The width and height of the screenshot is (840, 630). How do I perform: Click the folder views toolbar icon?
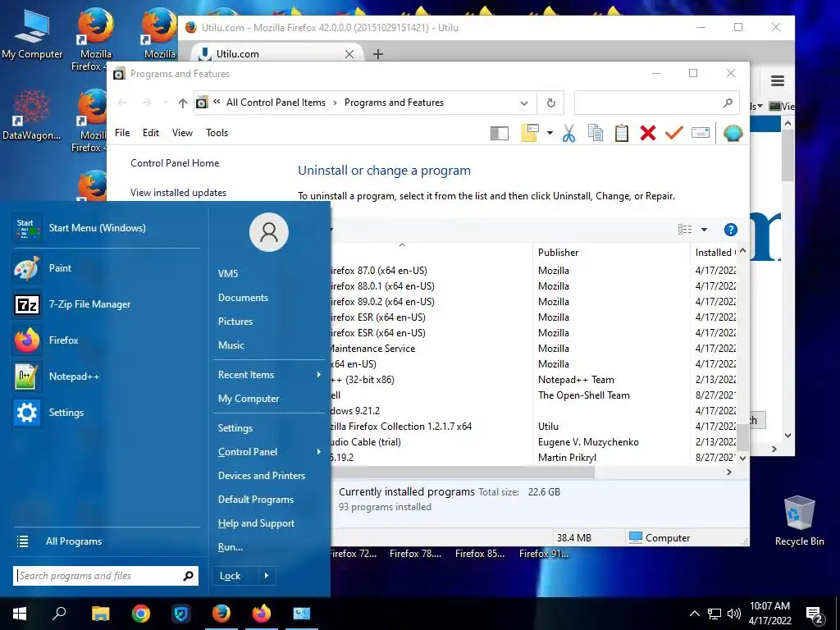[x=530, y=133]
